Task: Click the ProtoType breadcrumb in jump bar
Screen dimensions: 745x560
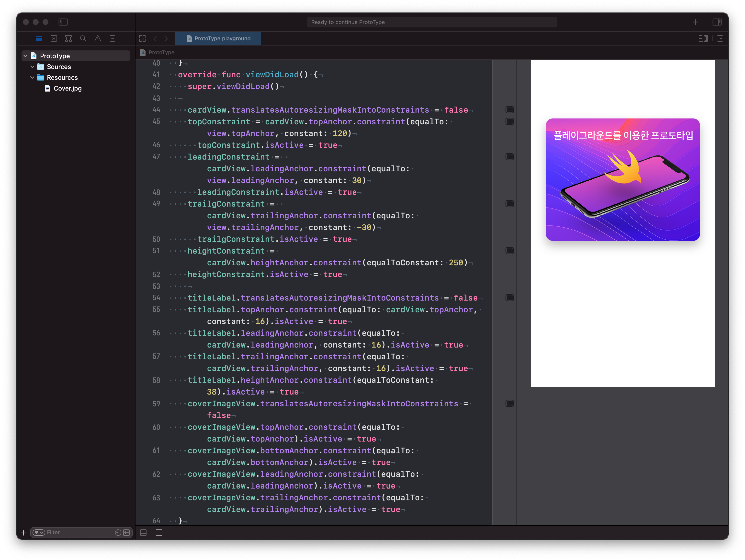Action: tap(161, 53)
